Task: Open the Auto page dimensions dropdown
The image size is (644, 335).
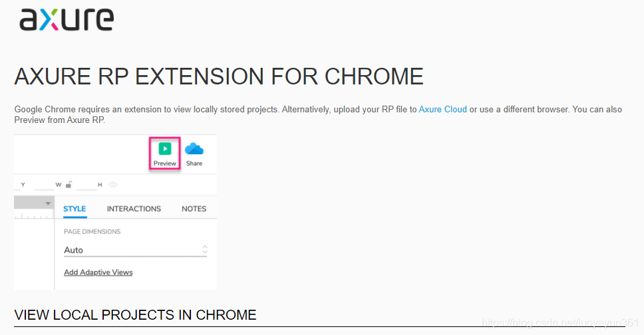Action: click(135, 250)
